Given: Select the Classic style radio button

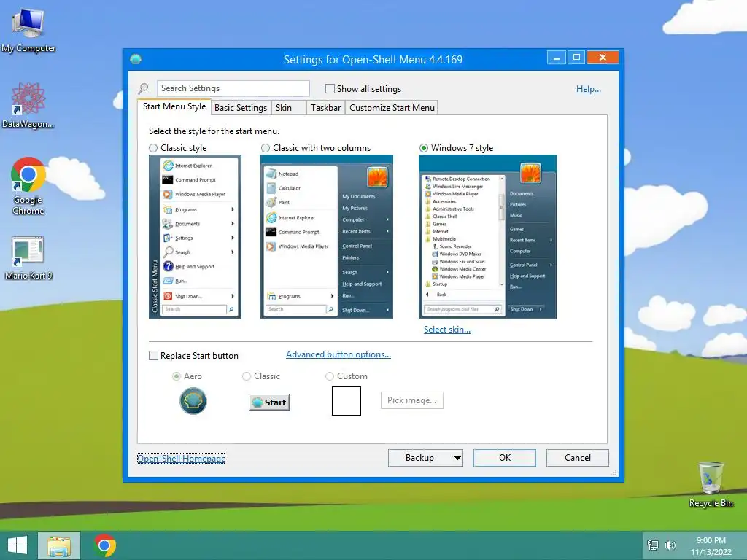Looking at the screenshot, I should pyautogui.click(x=153, y=148).
